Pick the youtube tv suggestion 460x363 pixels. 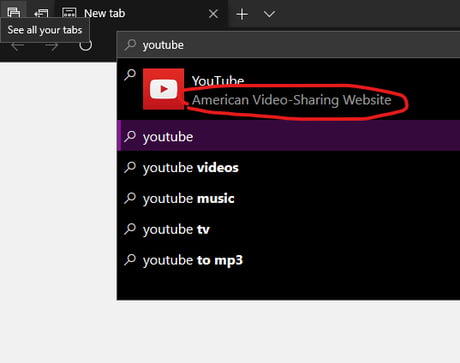(288, 229)
